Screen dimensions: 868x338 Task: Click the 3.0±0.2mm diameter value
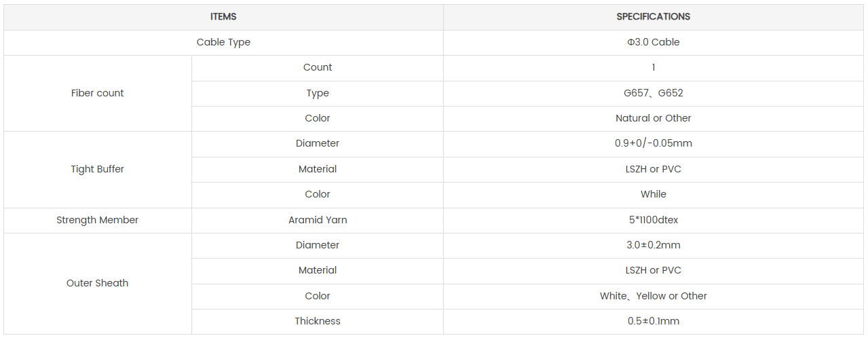[x=654, y=245]
